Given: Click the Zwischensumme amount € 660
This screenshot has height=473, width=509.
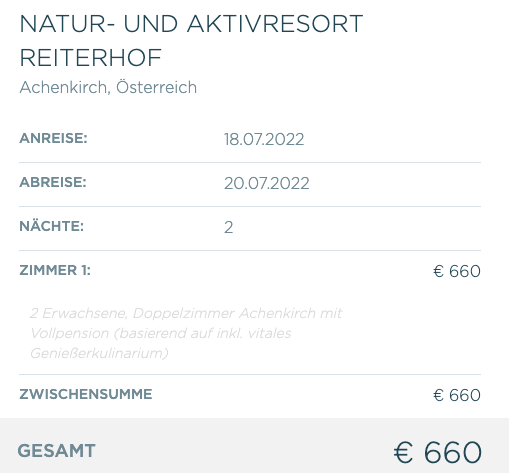Looking at the screenshot, I should 457,395.
